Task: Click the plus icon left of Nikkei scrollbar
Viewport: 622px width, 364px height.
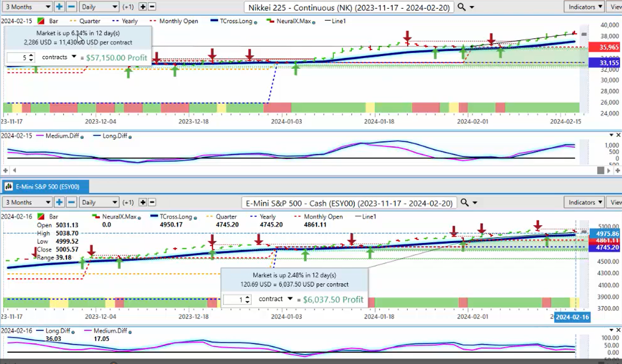Action: [x=5, y=170]
